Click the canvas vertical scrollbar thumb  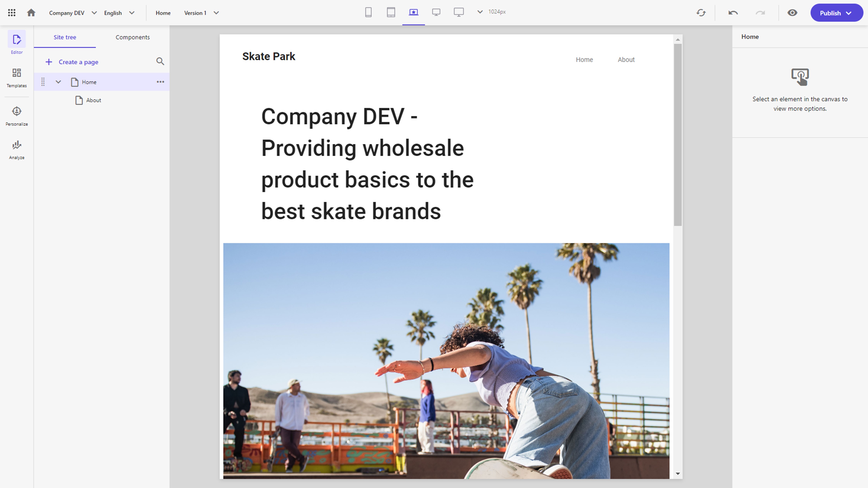[x=678, y=135]
